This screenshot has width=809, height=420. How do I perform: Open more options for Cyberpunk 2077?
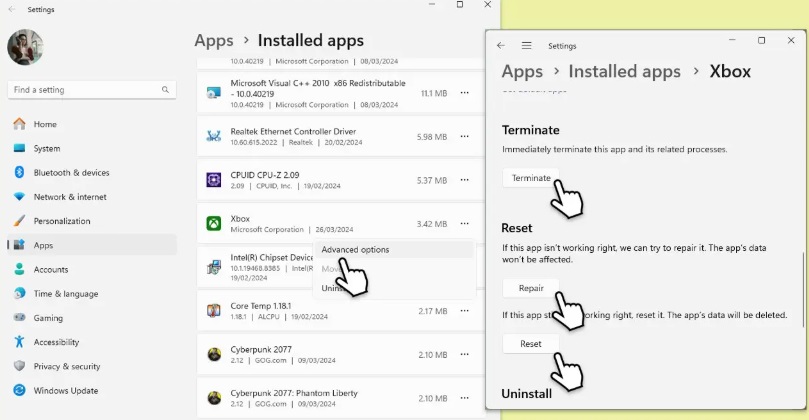[x=464, y=355]
